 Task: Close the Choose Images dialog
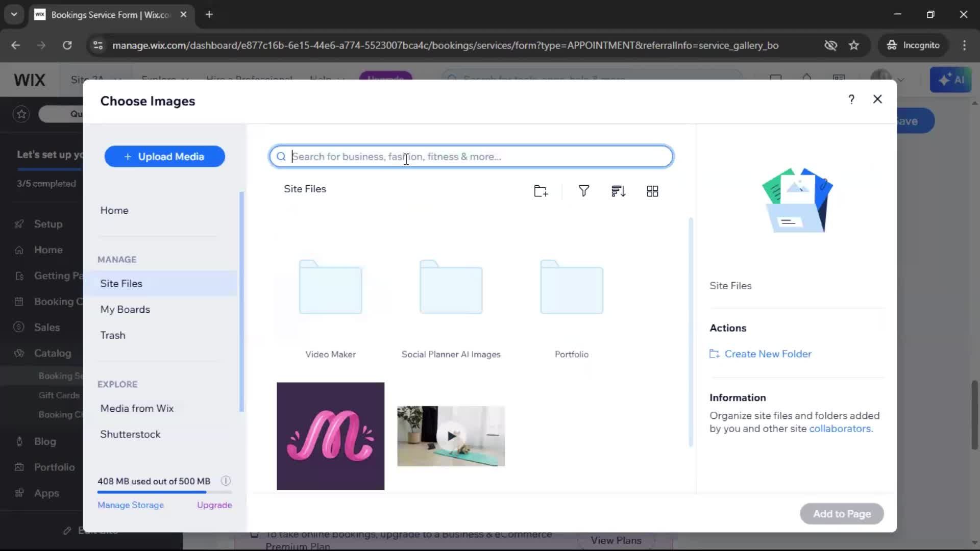[877, 99]
